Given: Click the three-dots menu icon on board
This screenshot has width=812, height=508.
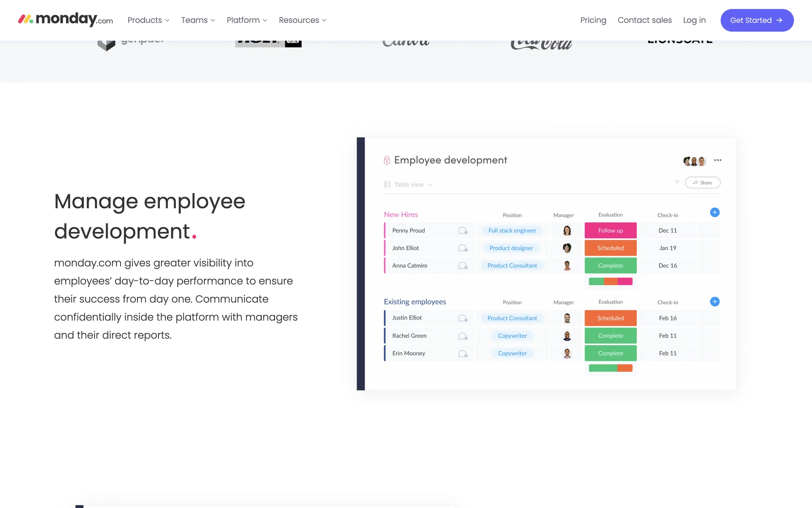Looking at the screenshot, I should [x=718, y=160].
